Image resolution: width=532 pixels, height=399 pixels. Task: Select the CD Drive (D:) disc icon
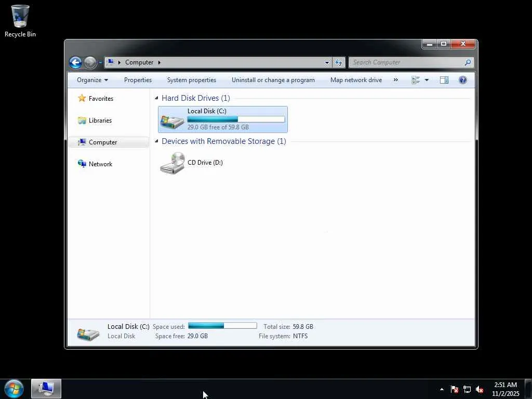tap(172, 163)
